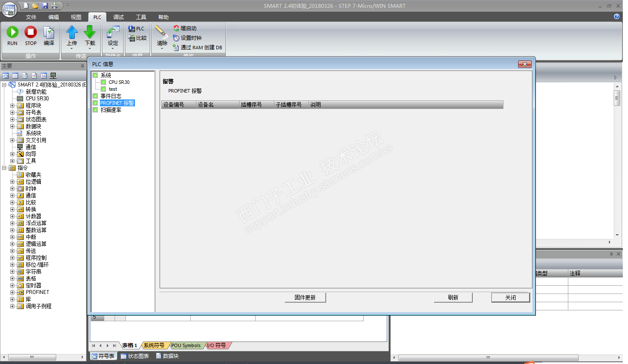This screenshot has width=628, height=364.
Task: Select CPU SR30 in the PLC 信息 tree
Action: (119, 82)
